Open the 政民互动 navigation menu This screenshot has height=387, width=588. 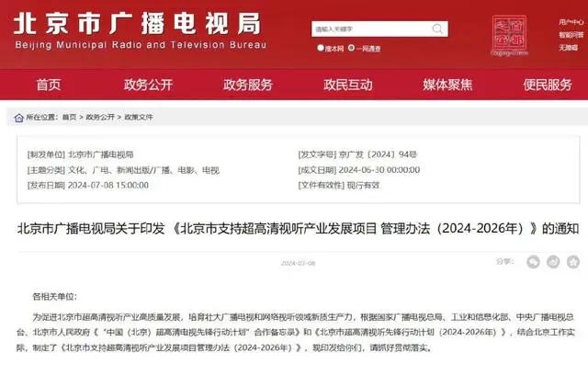(348, 85)
